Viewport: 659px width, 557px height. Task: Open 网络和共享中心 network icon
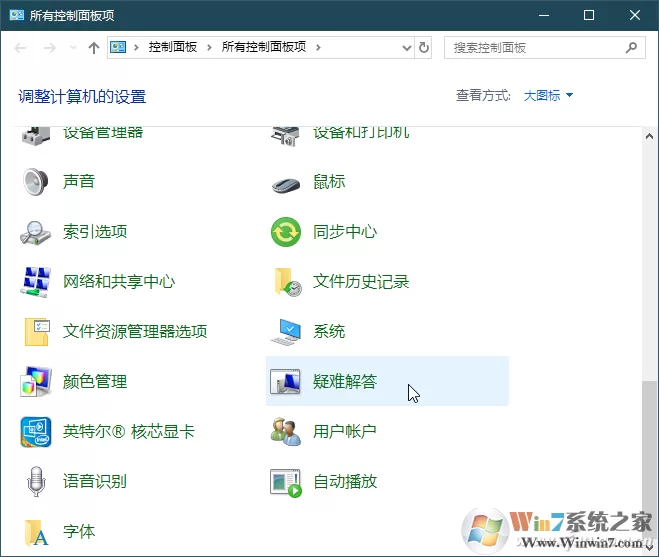click(x=35, y=282)
